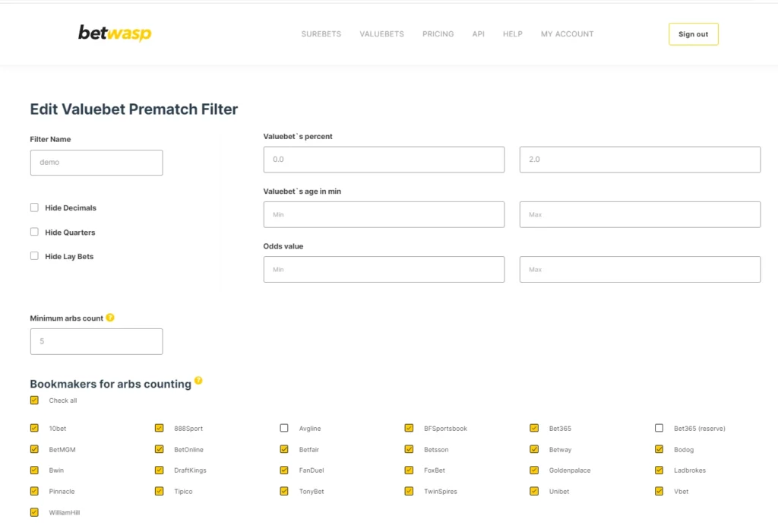Open help icon next to Minimum arbs count

click(110, 318)
